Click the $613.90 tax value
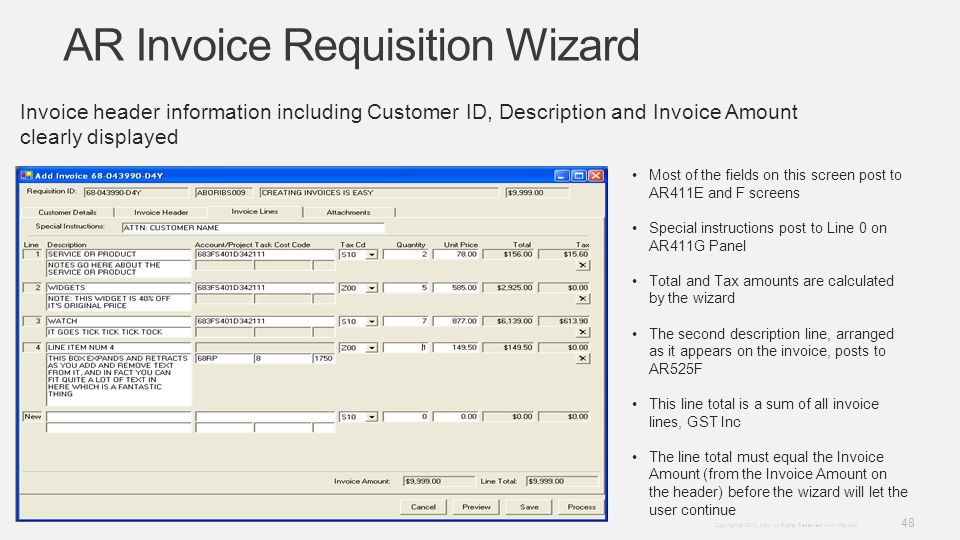The height and width of the screenshot is (540, 960). [564, 321]
